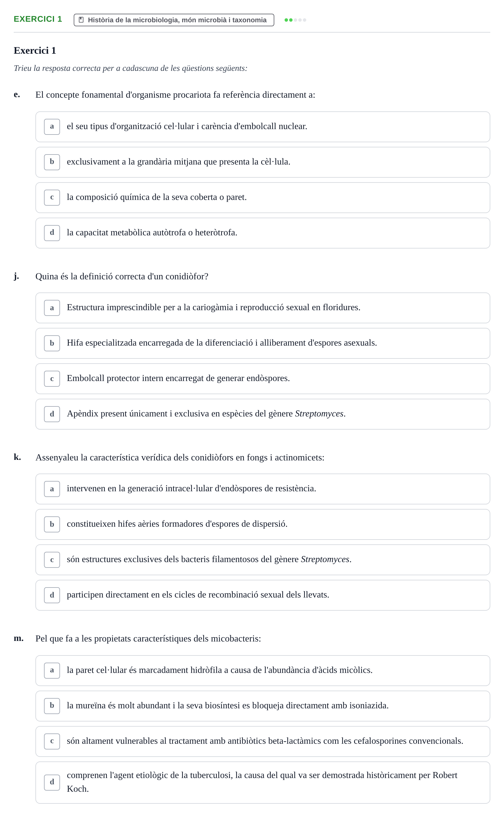This screenshot has height=830, width=504.
Task: Pick question k option c on bacteris filamentosos
Action: 263,560
